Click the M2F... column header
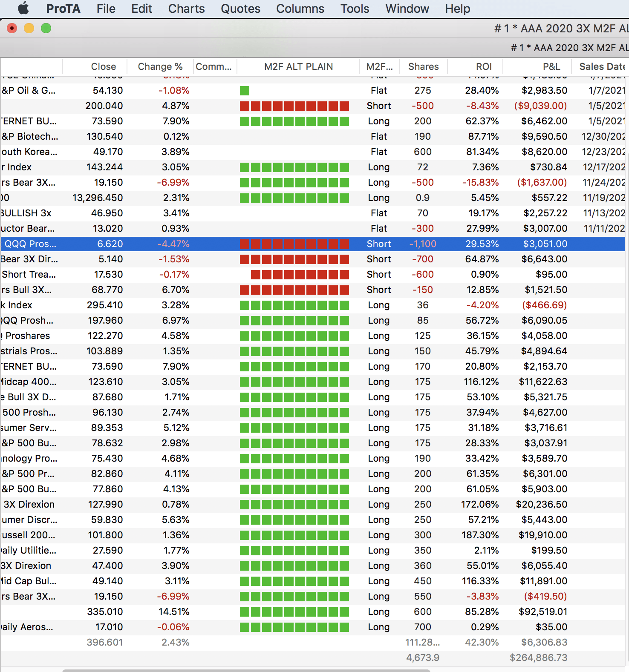This screenshot has height=672, width=629. 379,67
